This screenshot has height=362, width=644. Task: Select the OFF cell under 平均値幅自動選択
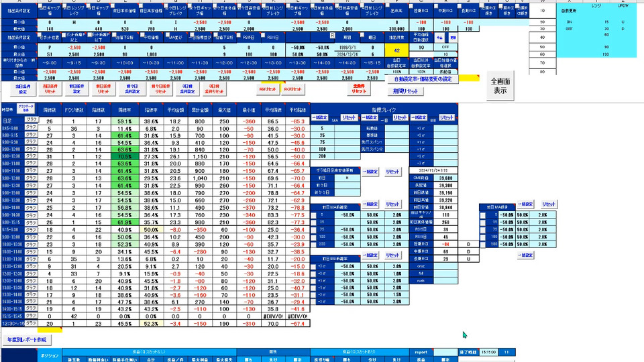[x=445, y=47]
